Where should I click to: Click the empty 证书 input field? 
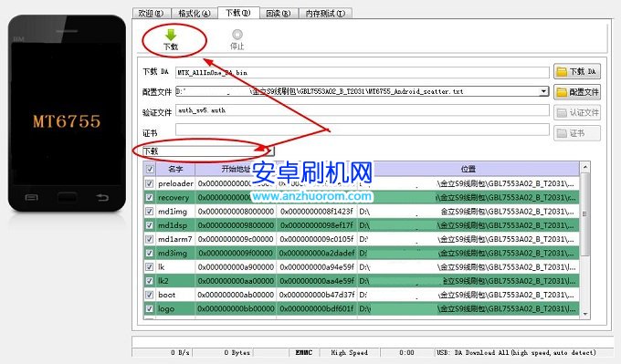[x=362, y=130]
